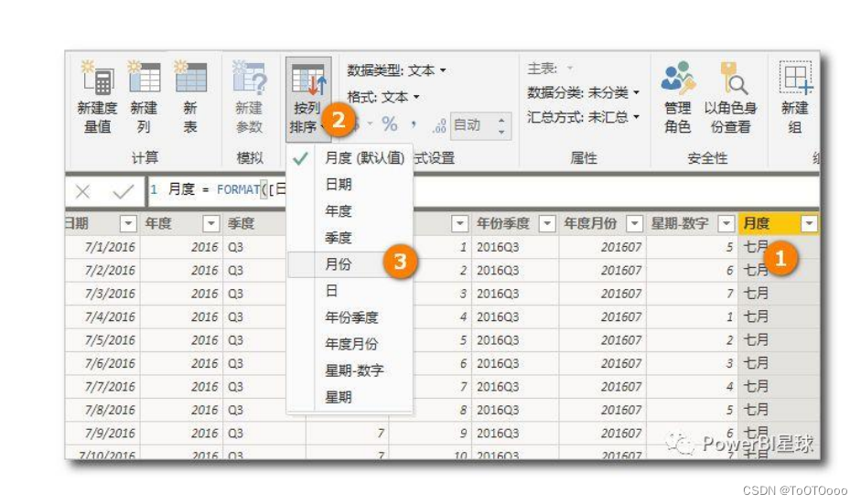Open 数据类型: 文本 dropdown
This screenshot has width=861, height=504.
point(396,70)
